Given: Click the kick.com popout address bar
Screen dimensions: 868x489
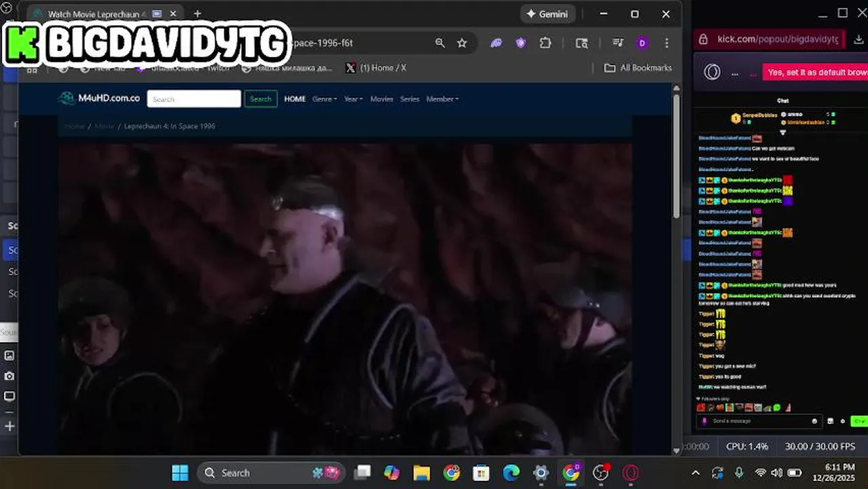Looking at the screenshot, I should pos(777,39).
